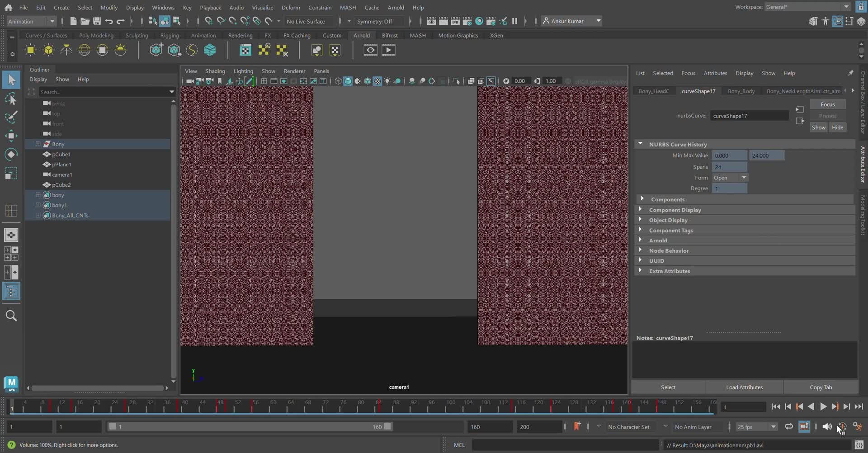Viewport: 868px width, 453px height.
Task: Toggle the playback loop mode icon
Action: (789, 427)
